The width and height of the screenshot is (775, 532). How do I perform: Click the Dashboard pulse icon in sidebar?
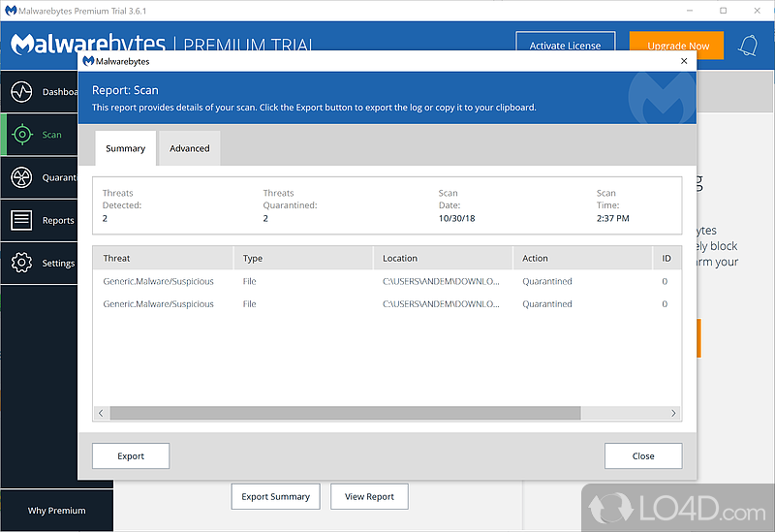21,93
